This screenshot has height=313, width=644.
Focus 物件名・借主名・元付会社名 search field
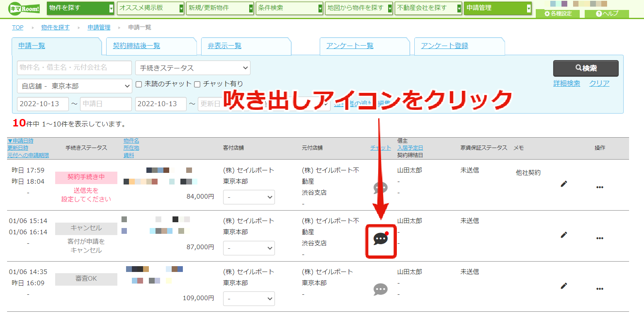click(75, 68)
